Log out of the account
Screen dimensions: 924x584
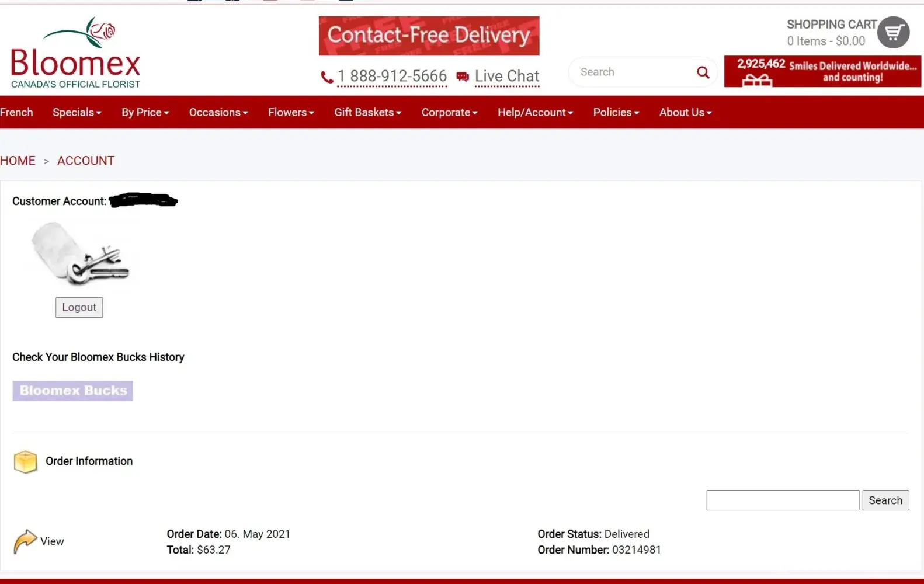pos(79,307)
